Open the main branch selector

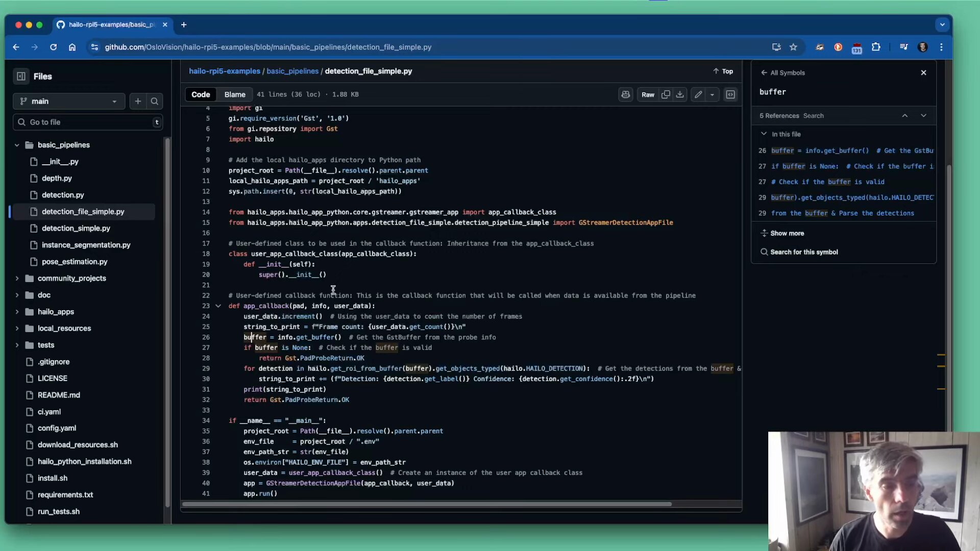coord(68,101)
